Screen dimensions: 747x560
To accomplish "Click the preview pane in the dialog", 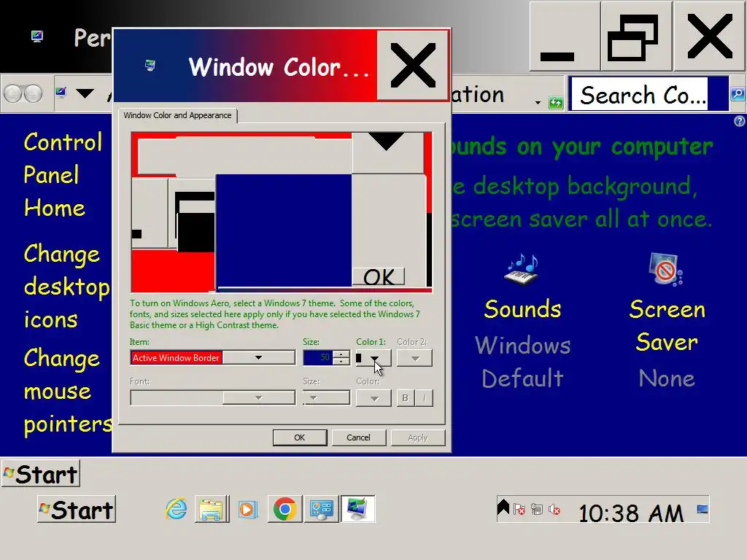I will 282,212.
